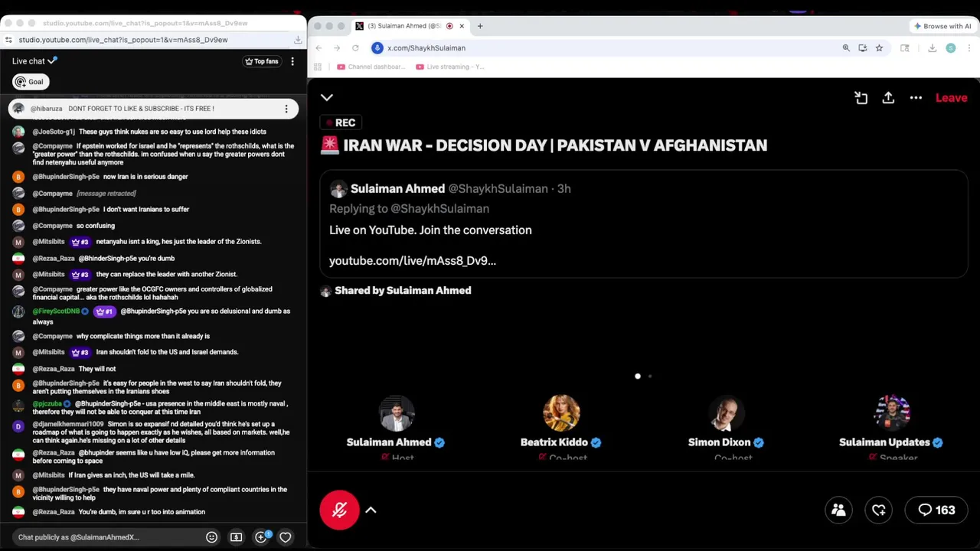This screenshot has width=980, height=551.
Task: Open the 163 replies bubble
Action: click(x=936, y=510)
